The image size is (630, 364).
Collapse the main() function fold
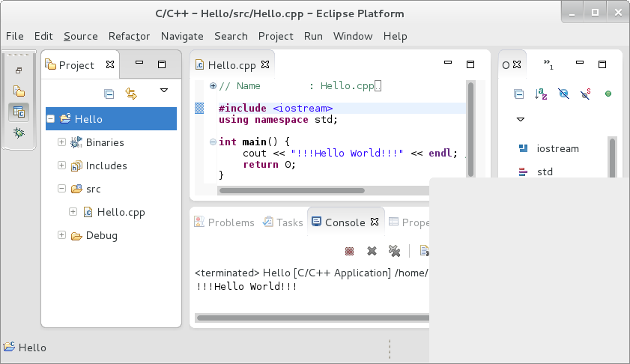[213, 142]
